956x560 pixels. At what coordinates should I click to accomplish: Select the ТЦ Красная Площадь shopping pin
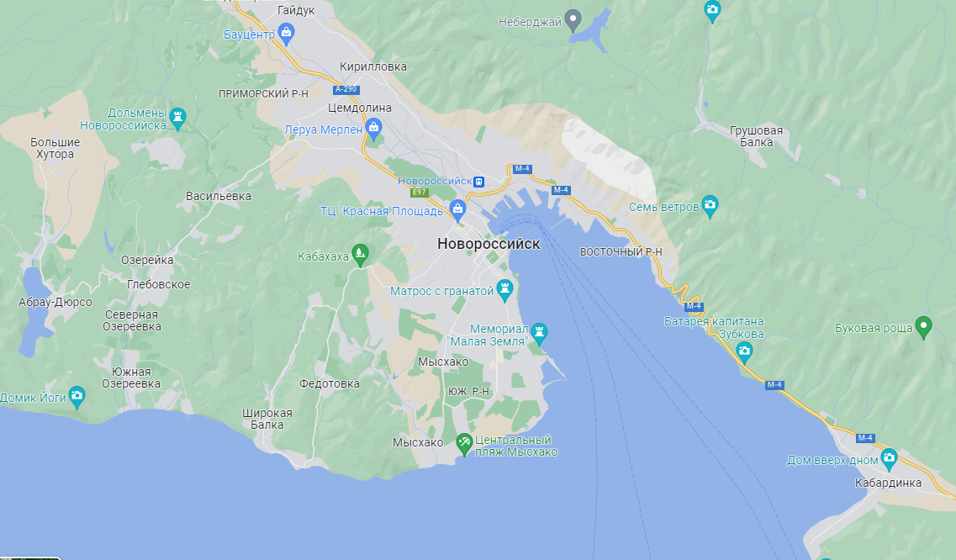tap(458, 210)
